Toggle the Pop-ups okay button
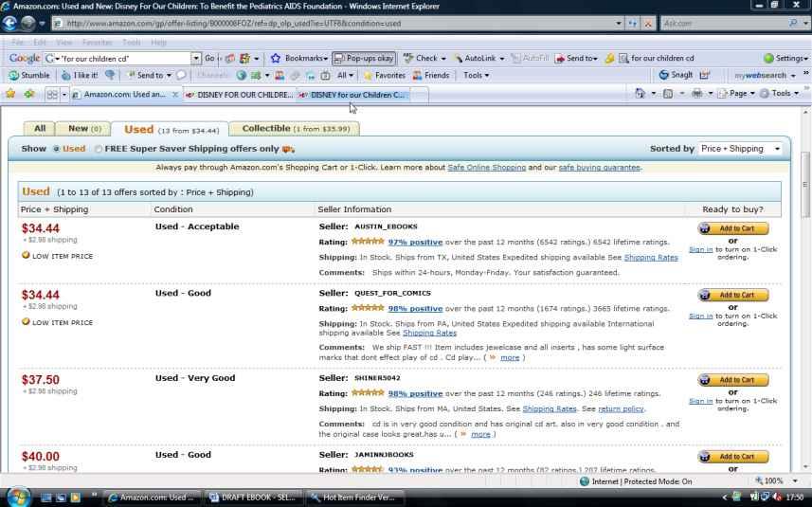This screenshot has height=507, width=812. (x=364, y=58)
